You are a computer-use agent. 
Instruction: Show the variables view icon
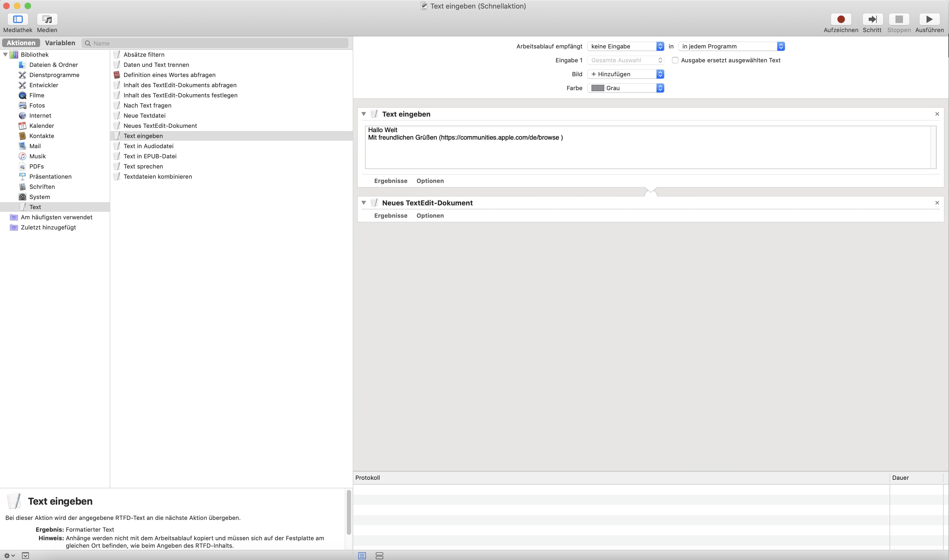pyautogui.click(x=379, y=555)
